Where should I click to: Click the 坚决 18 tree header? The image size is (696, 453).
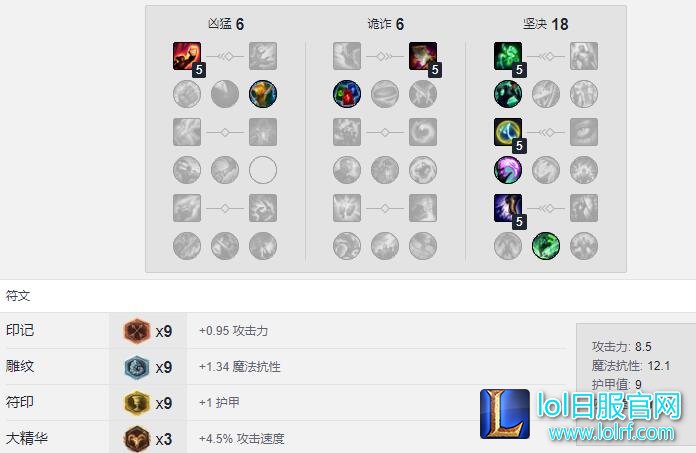pos(546,24)
